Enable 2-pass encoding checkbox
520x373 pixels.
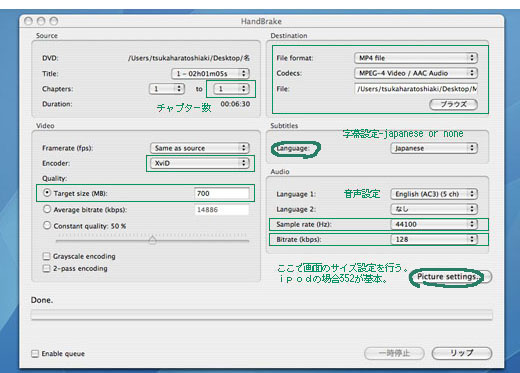pyautogui.click(x=47, y=268)
